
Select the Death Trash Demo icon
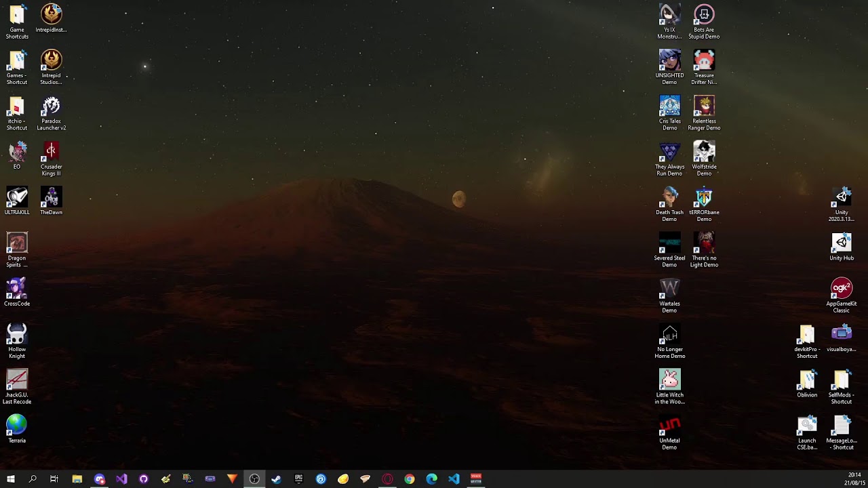tap(669, 204)
